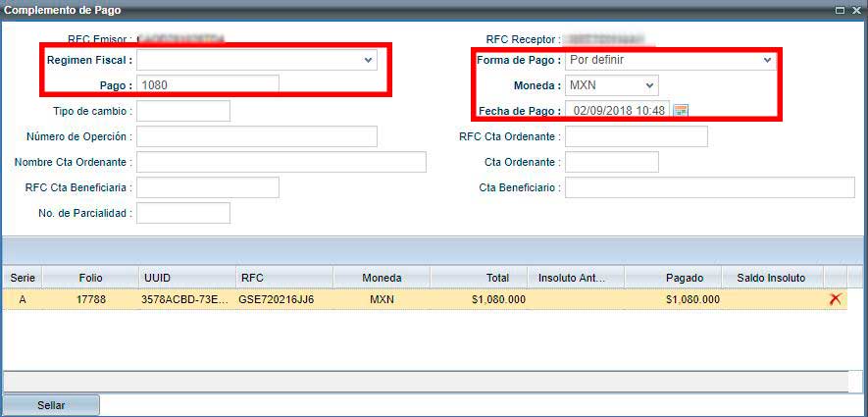Image resolution: width=868 pixels, height=417 pixels.
Task: Focus the No. de Parcialidad field
Action: [x=183, y=213]
